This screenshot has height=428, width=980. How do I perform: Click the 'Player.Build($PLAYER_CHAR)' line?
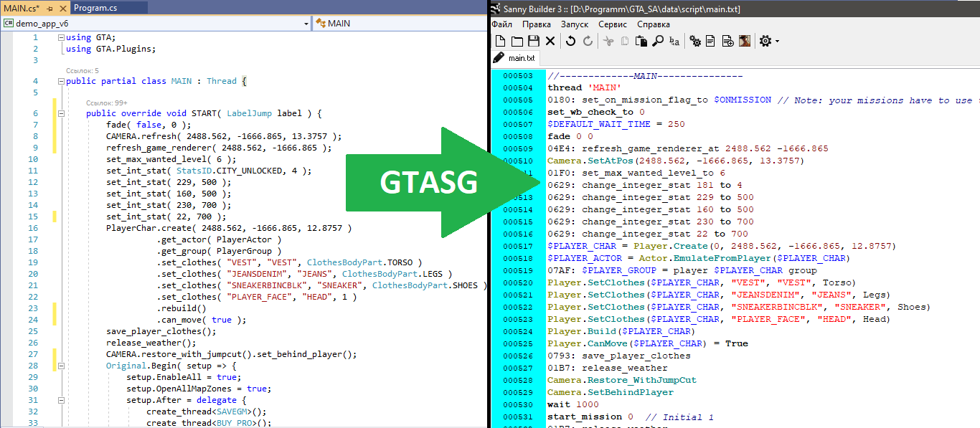click(621, 332)
